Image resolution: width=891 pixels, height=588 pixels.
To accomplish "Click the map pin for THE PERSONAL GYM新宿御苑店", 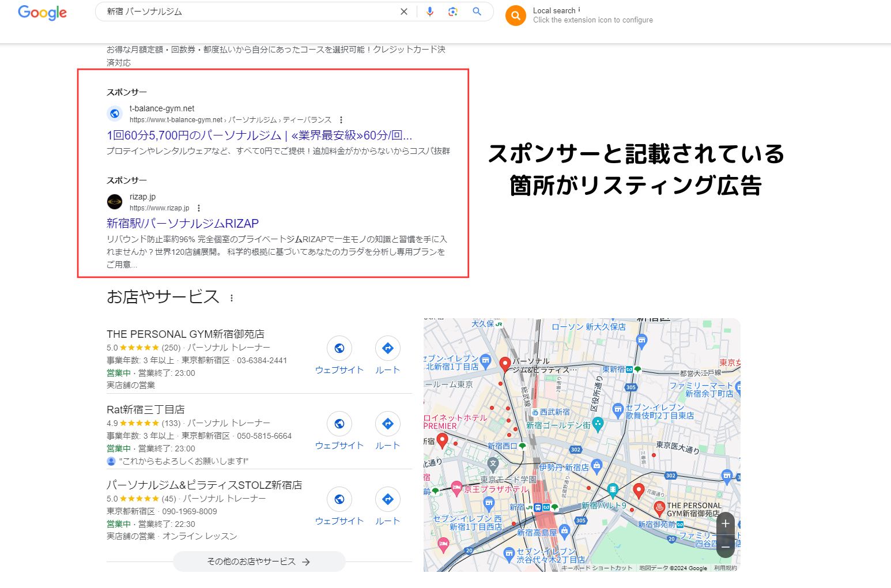I will pyautogui.click(x=659, y=508).
